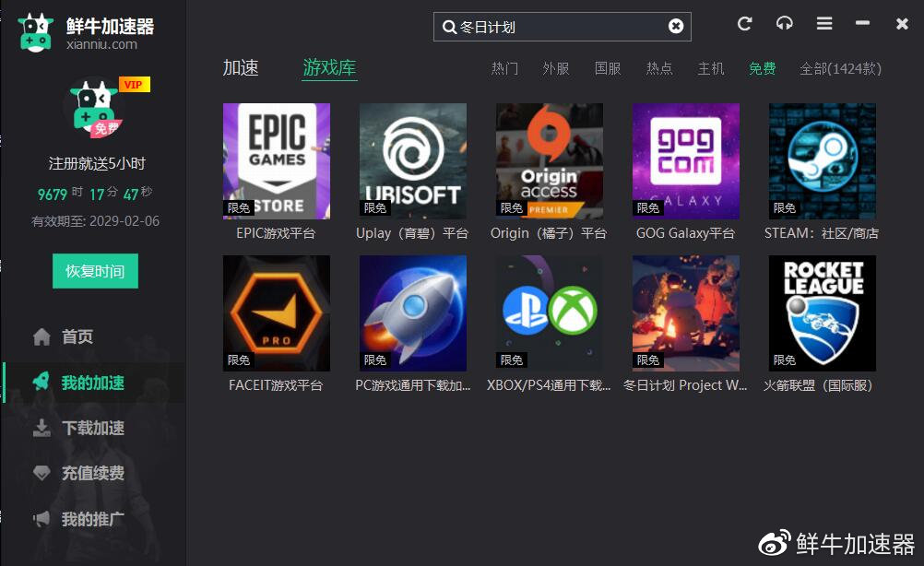Filter games by 免费
The width and height of the screenshot is (924, 566).
point(762,69)
